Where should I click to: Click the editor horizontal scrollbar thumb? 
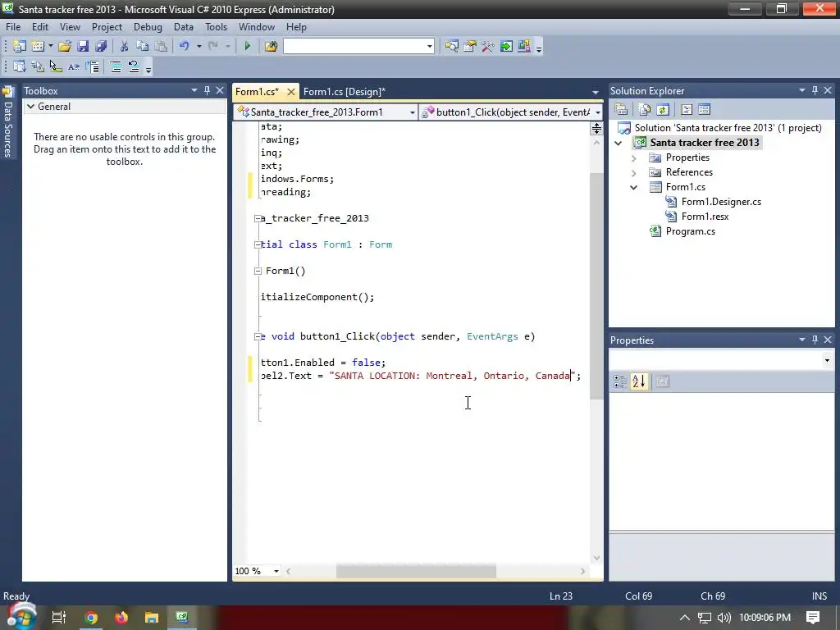(416, 571)
